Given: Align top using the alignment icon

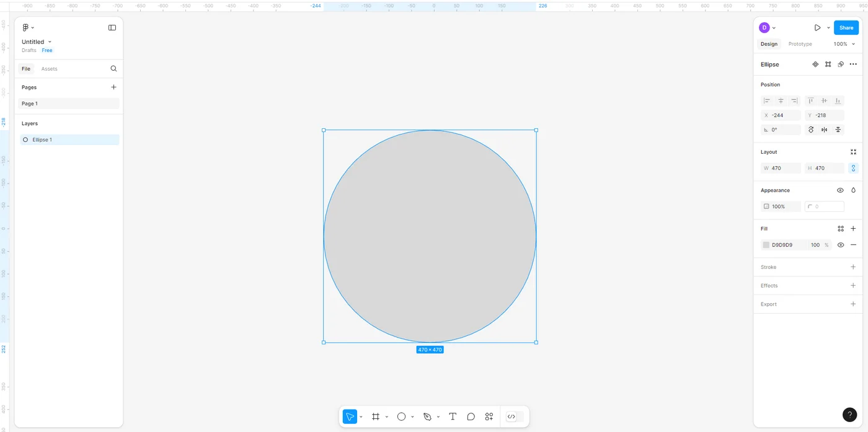Looking at the screenshot, I should tap(810, 100).
